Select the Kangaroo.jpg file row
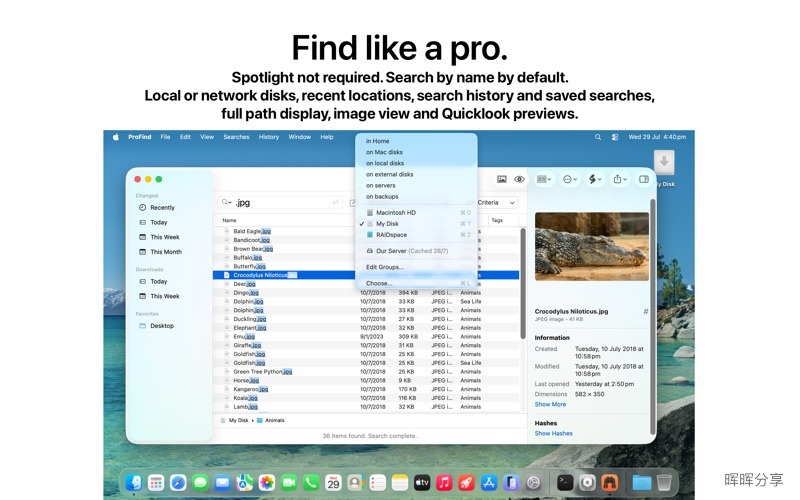 (366, 389)
